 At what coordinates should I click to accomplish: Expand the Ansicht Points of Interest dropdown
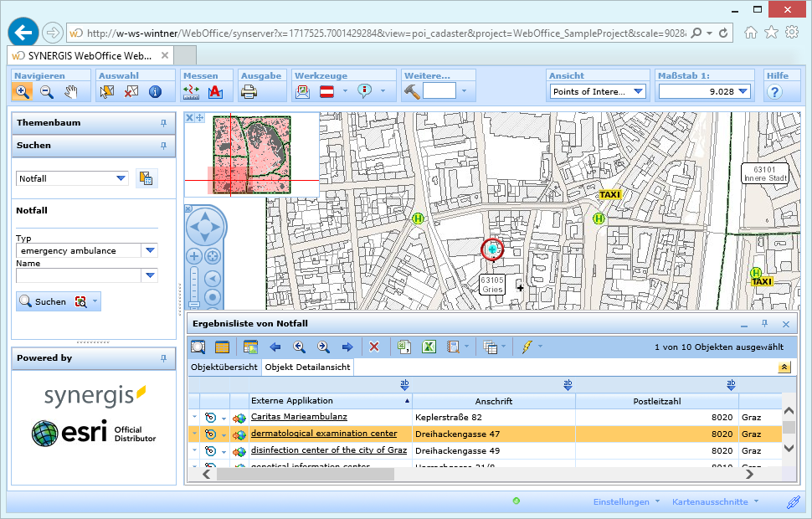tap(639, 91)
